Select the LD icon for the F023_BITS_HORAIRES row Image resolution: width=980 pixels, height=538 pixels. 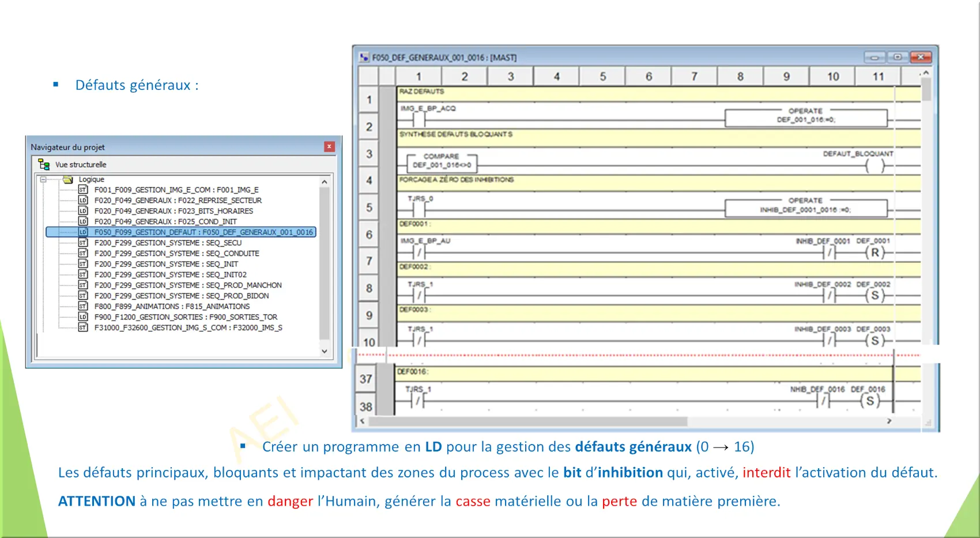(83, 211)
